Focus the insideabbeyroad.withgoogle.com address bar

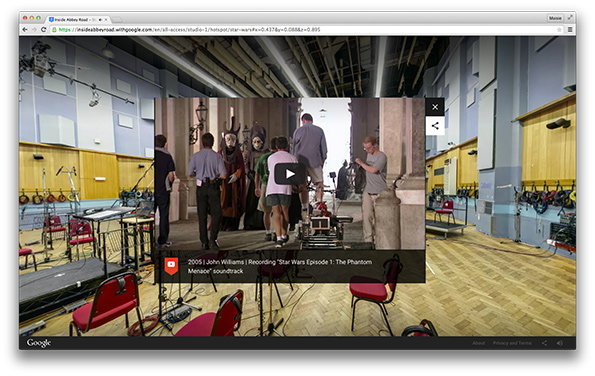[305, 30]
